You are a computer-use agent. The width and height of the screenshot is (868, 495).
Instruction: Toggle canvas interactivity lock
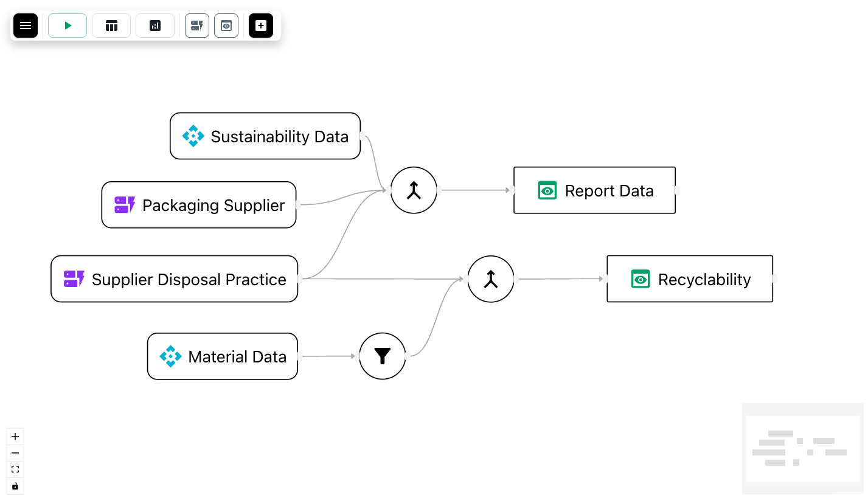[15, 486]
